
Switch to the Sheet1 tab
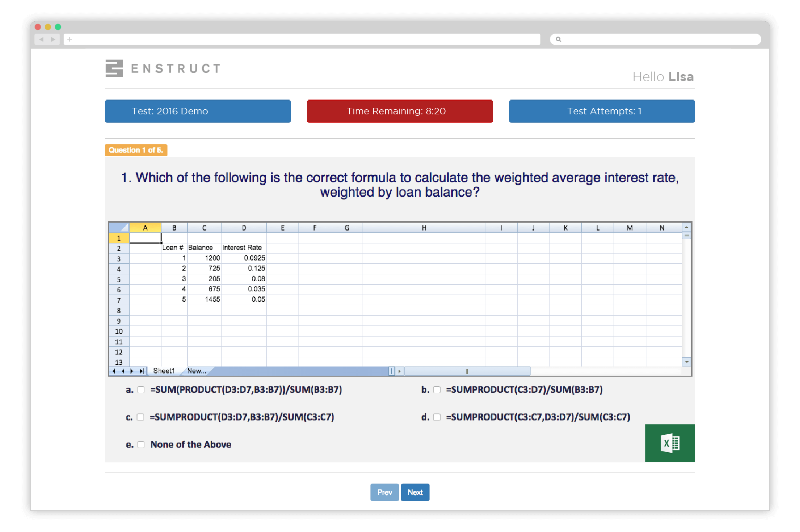click(x=164, y=371)
